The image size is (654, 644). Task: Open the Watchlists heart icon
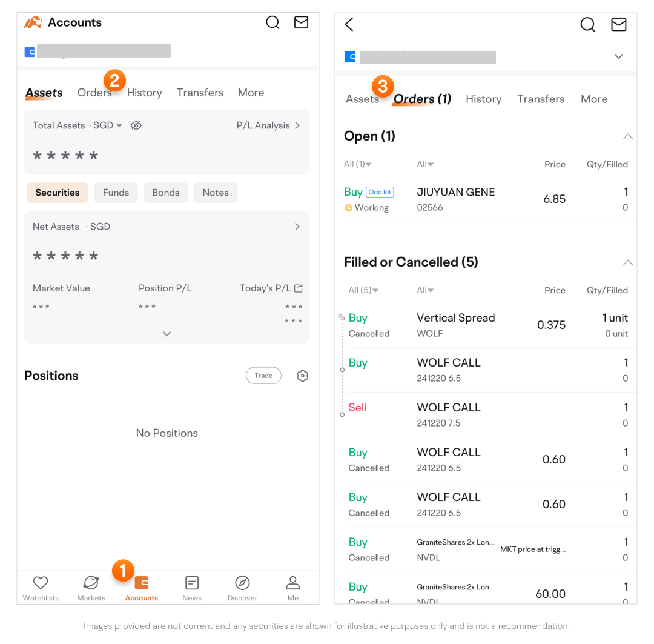pos(41,583)
